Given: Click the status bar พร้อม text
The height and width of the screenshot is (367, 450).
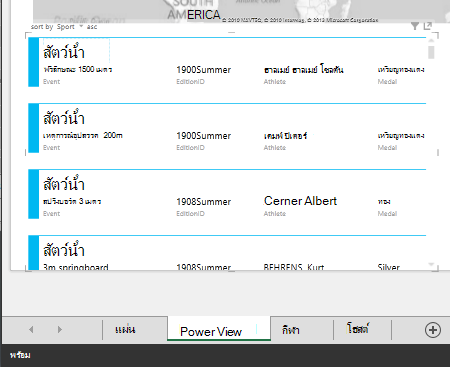Looking at the screenshot, I should 20,355.
